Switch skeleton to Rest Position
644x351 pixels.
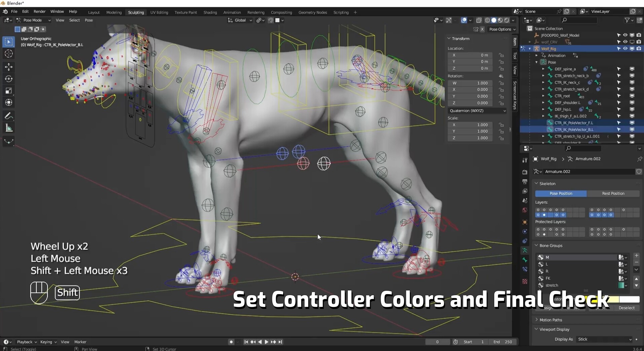tap(614, 194)
